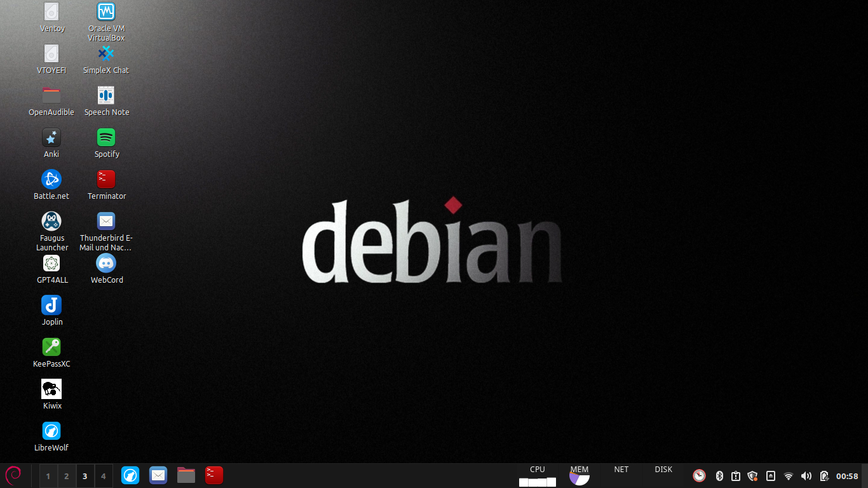This screenshot has height=488, width=868.
Task: Click the DISK monitor in the panel
Action: click(x=663, y=475)
